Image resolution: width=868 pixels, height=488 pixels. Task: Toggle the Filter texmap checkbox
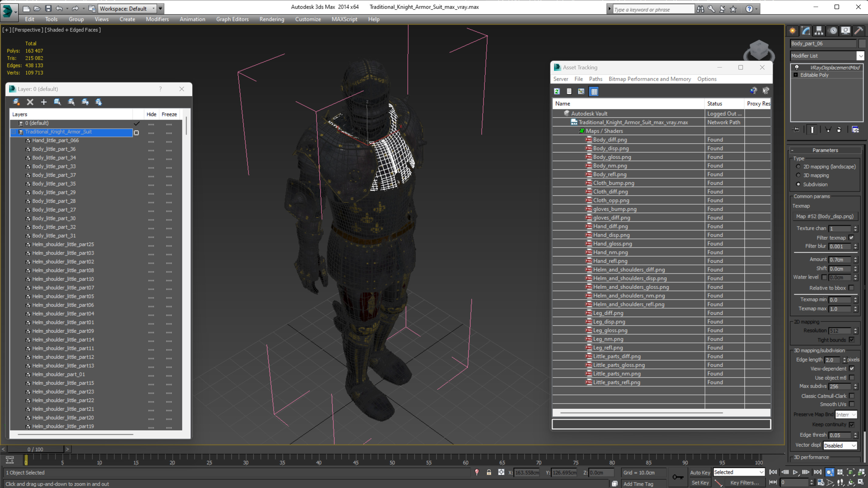coord(851,237)
